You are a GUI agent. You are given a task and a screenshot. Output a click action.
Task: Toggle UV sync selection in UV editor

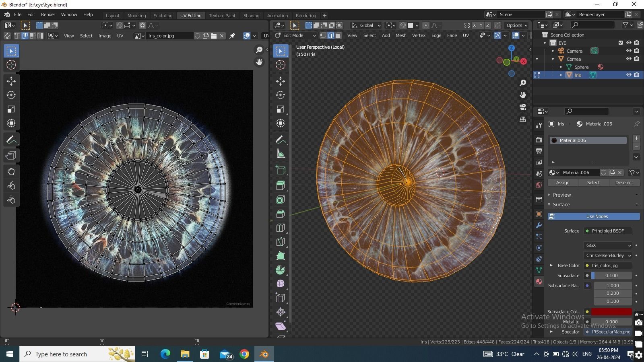click(x=7, y=36)
